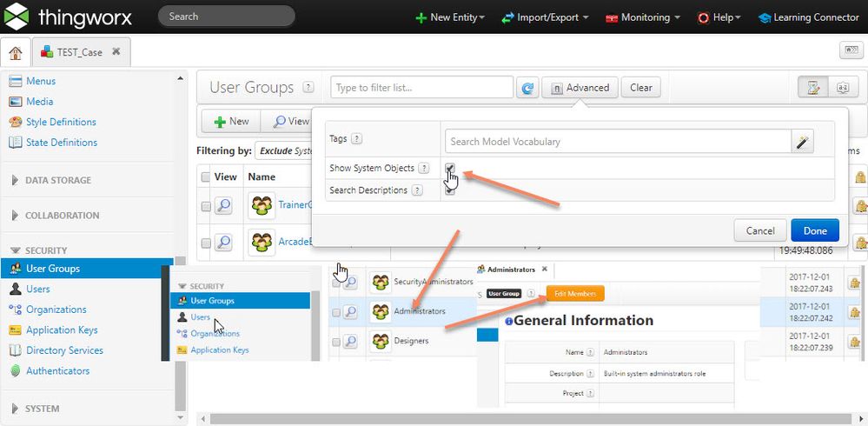Focus the Search Model Vocabulary field

pyautogui.click(x=618, y=142)
